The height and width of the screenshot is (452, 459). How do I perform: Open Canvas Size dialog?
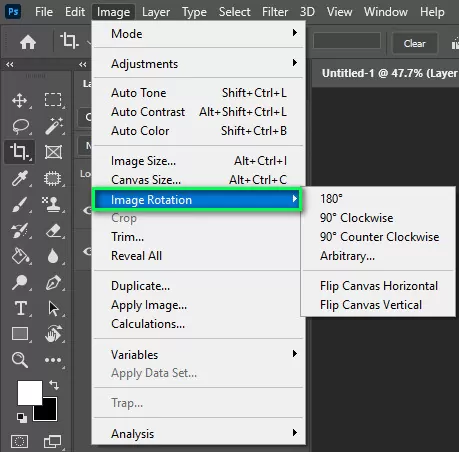pyautogui.click(x=199, y=180)
